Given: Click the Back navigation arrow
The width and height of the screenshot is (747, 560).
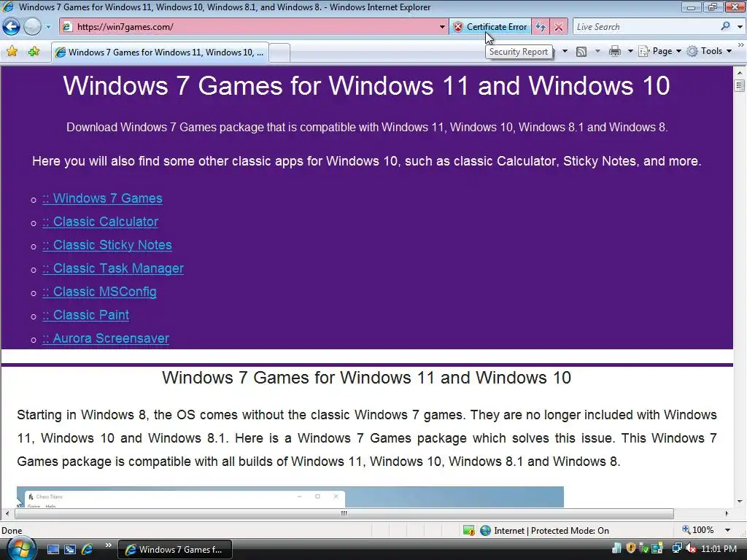Looking at the screenshot, I should tap(12, 27).
